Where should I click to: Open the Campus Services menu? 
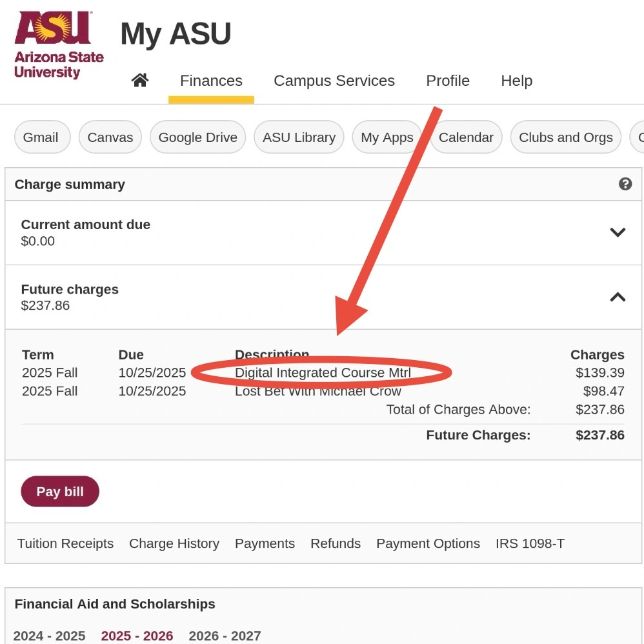click(x=334, y=81)
